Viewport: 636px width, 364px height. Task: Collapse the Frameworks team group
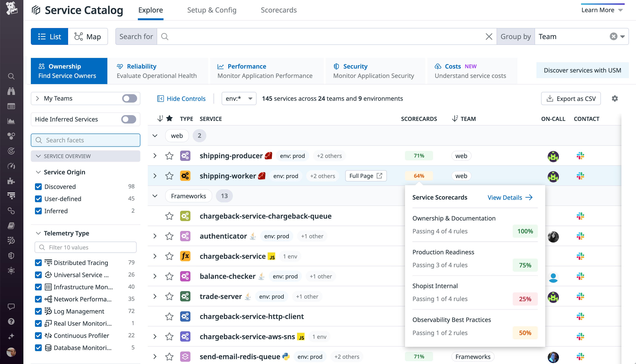click(155, 196)
